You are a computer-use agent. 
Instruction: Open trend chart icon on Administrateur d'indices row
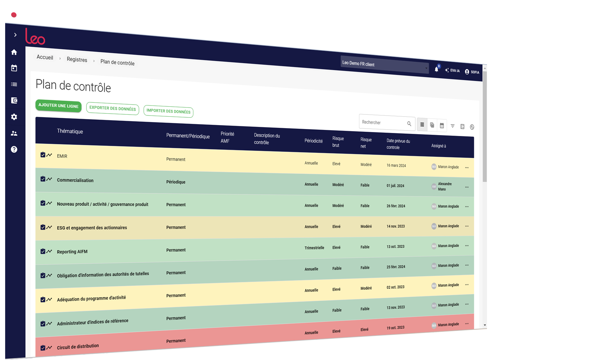pyautogui.click(x=49, y=323)
